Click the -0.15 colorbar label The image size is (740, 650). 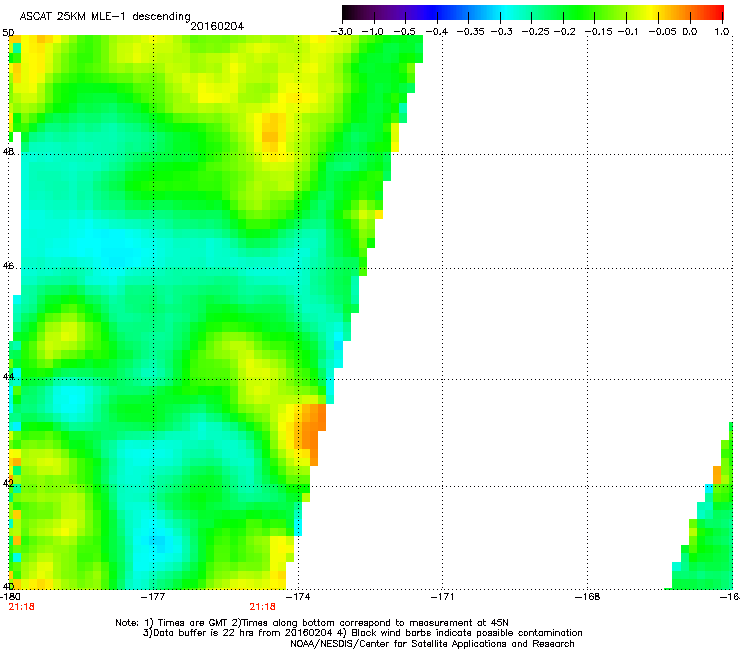click(x=598, y=32)
